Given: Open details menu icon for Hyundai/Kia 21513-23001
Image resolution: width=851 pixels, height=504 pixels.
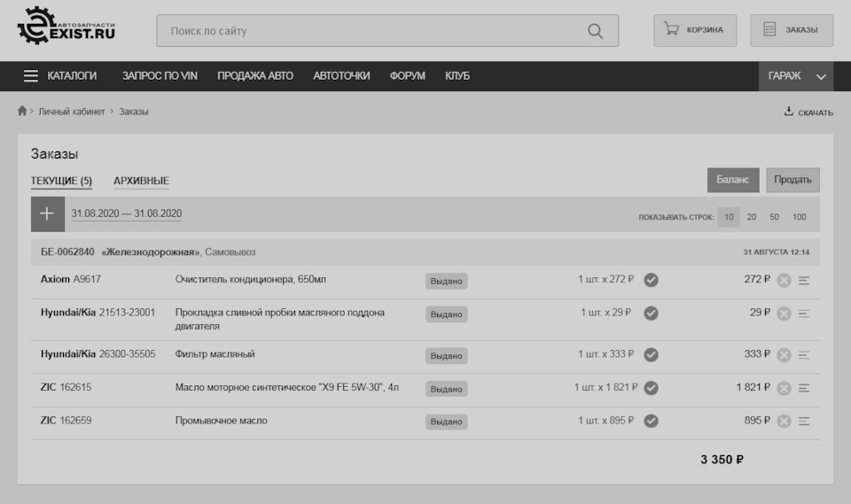Looking at the screenshot, I should (x=804, y=314).
